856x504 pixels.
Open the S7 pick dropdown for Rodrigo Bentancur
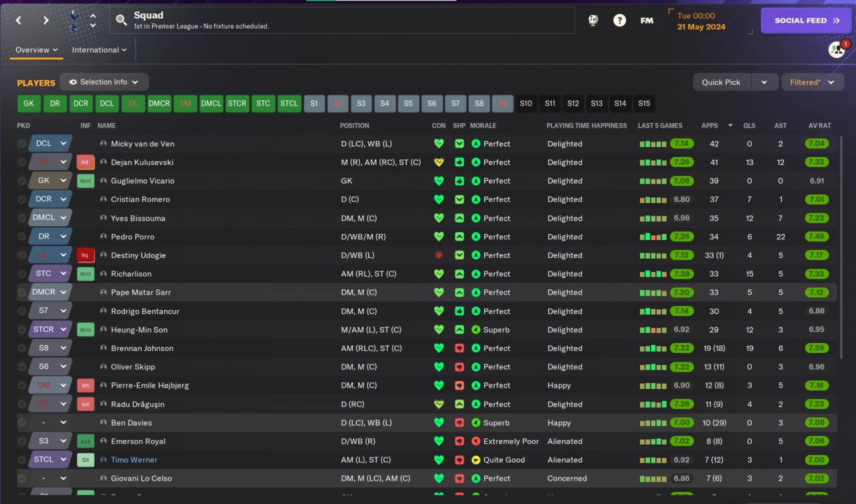(51, 311)
